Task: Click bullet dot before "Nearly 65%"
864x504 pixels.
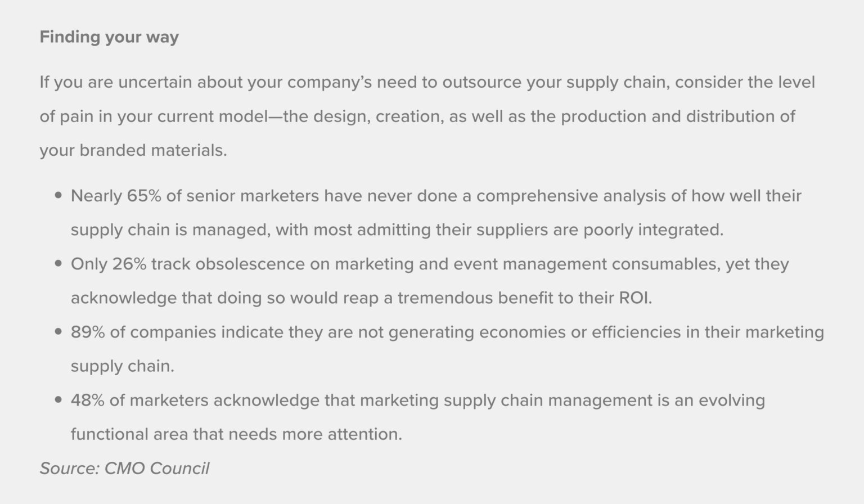Action: coord(58,196)
